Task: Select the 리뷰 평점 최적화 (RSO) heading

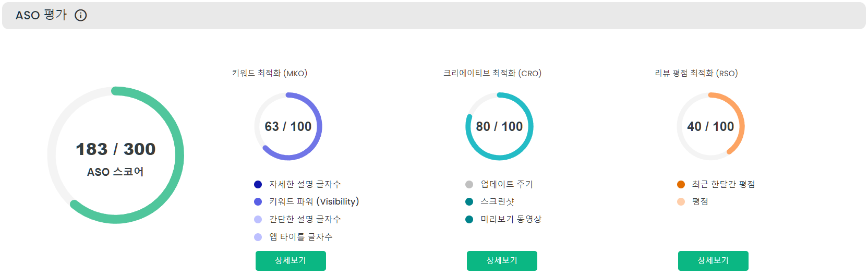Action: click(x=696, y=73)
